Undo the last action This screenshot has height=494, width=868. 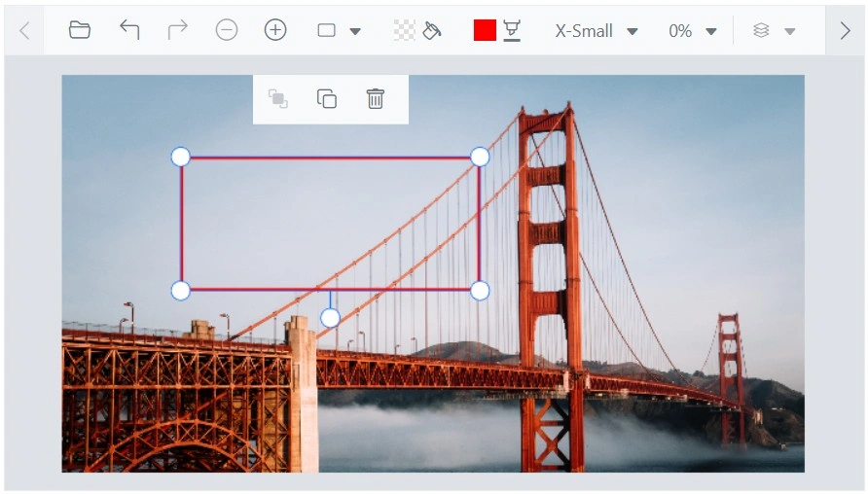pyautogui.click(x=129, y=30)
